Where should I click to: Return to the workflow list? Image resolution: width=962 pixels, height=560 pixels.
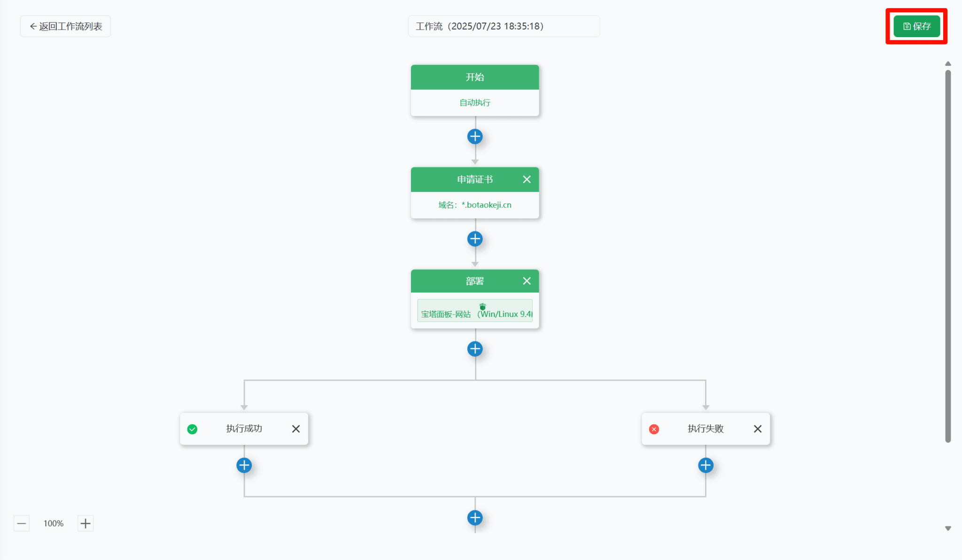pos(65,26)
